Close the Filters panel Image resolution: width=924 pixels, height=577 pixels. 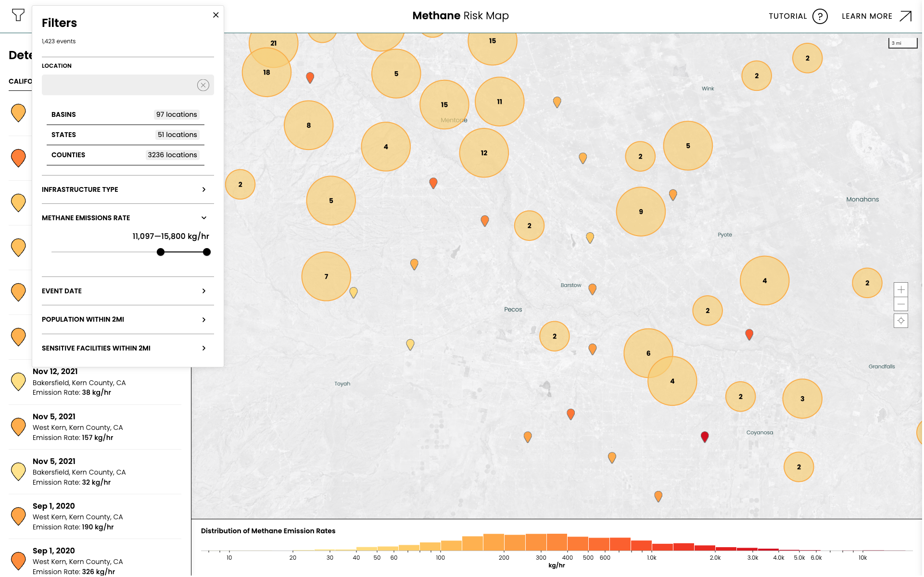[216, 15]
